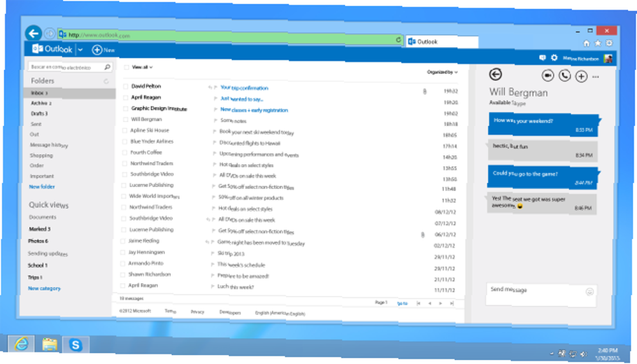
Task: Open the Photos quick view
Action: 38,241
